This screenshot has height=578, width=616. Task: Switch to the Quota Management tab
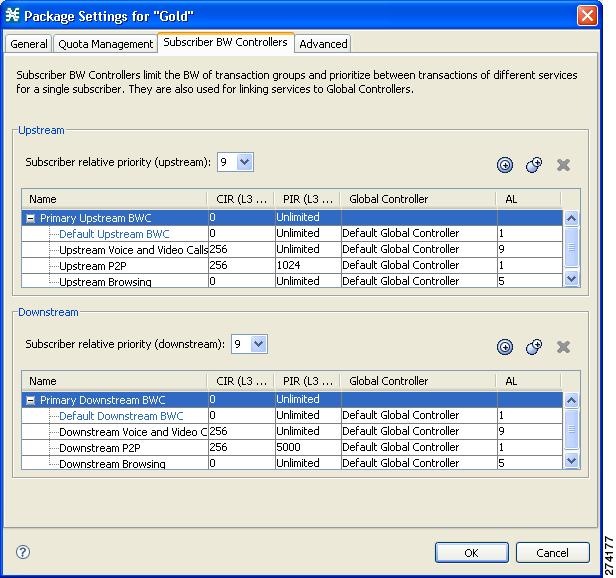point(105,44)
